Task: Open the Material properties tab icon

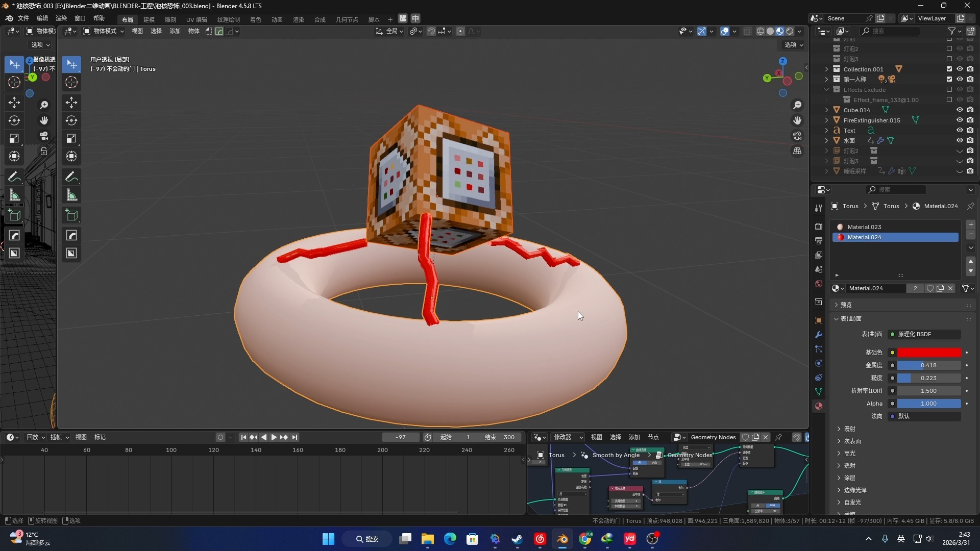Action: click(819, 406)
